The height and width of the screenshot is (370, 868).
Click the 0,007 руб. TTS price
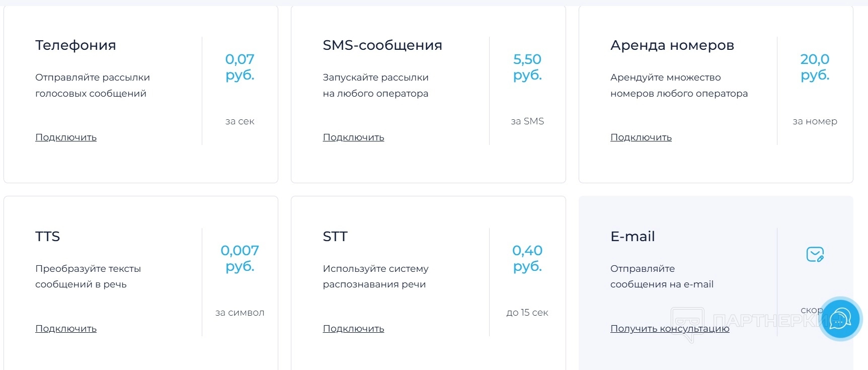click(x=240, y=258)
